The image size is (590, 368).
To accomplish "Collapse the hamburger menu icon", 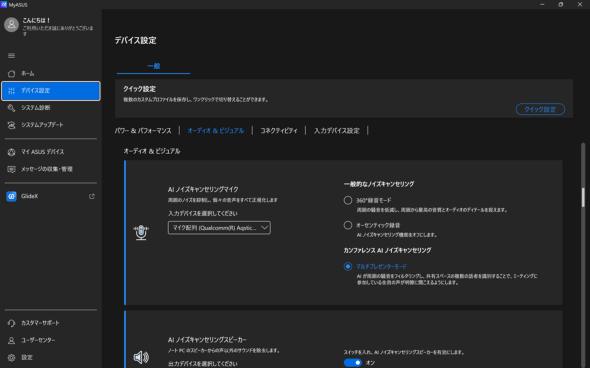I will click(x=11, y=56).
